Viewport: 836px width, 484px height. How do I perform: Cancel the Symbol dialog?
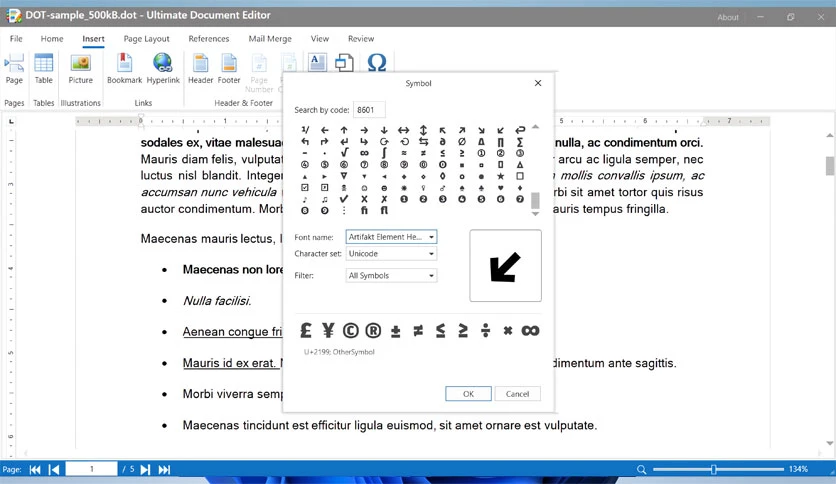pos(517,394)
